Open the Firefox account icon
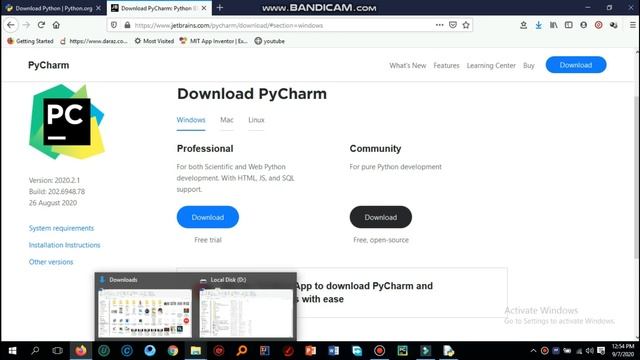This screenshot has height=360, width=640. point(584,25)
